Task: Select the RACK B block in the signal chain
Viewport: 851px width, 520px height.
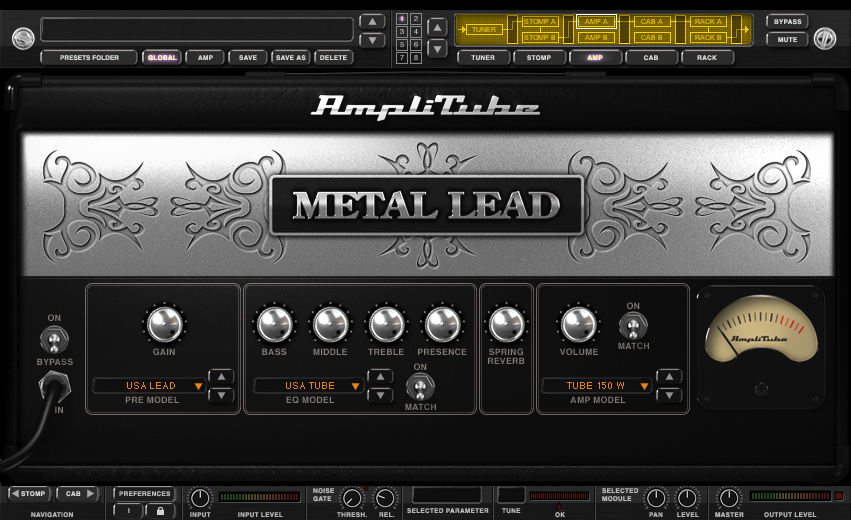Action: [708, 37]
